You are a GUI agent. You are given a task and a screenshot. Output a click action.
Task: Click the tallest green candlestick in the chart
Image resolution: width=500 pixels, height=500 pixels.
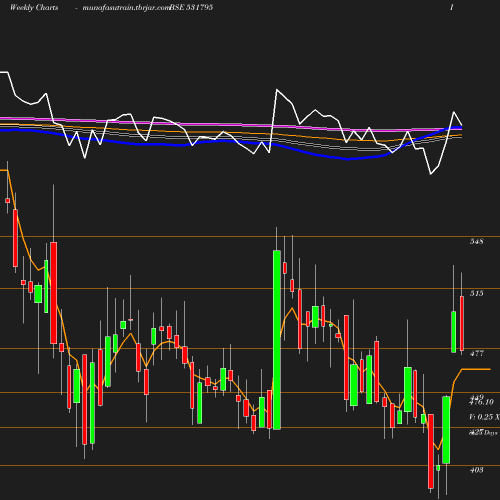[277, 340]
